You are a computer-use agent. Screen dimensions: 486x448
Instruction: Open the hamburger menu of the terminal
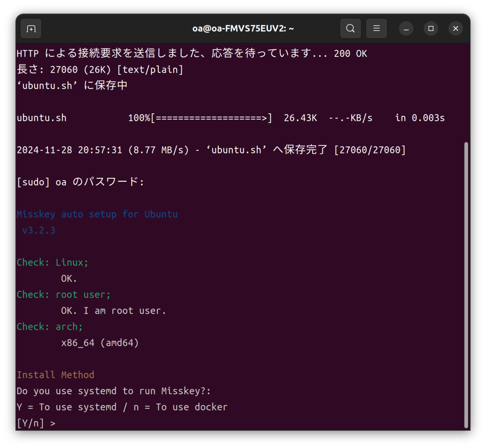pos(376,28)
